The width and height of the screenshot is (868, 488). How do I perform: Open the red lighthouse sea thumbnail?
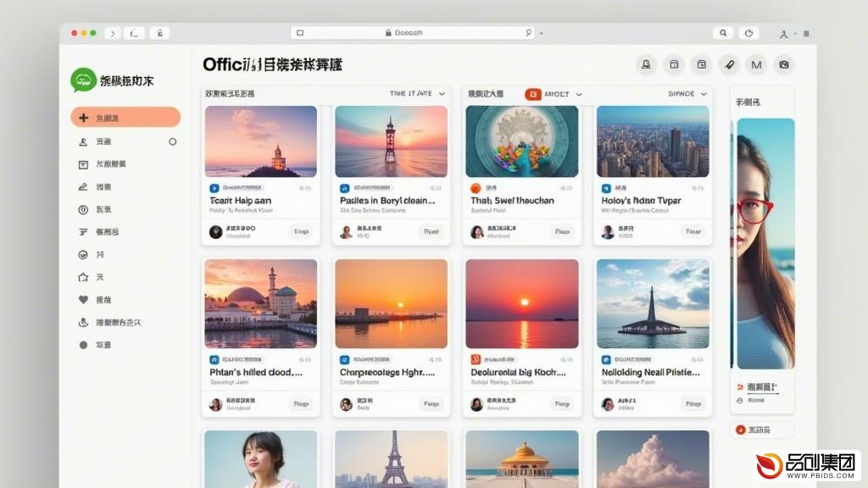[392, 141]
